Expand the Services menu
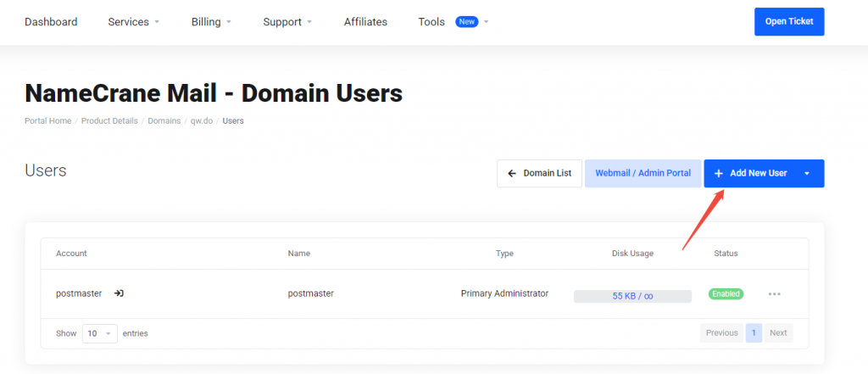The width and height of the screenshot is (868, 374). (133, 22)
